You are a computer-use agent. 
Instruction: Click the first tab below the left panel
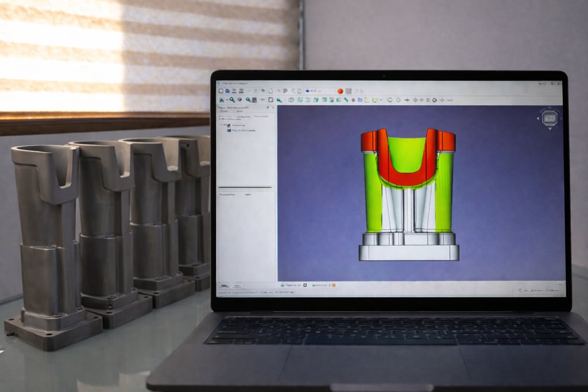(225, 286)
